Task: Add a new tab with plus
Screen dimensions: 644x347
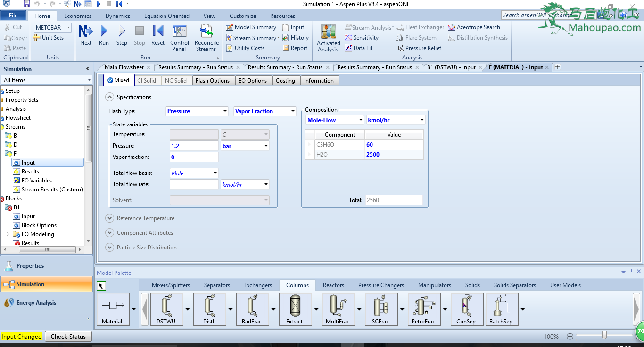Action: [x=558, y=67]
